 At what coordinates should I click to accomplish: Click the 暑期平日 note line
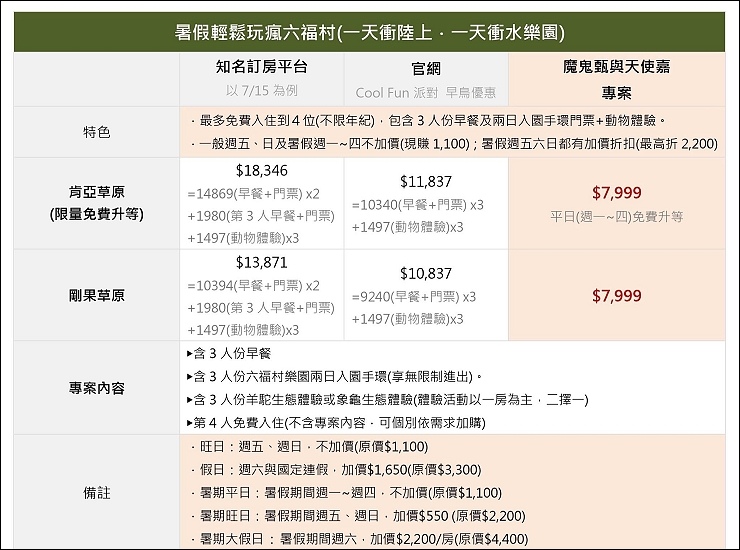point(346,493)
